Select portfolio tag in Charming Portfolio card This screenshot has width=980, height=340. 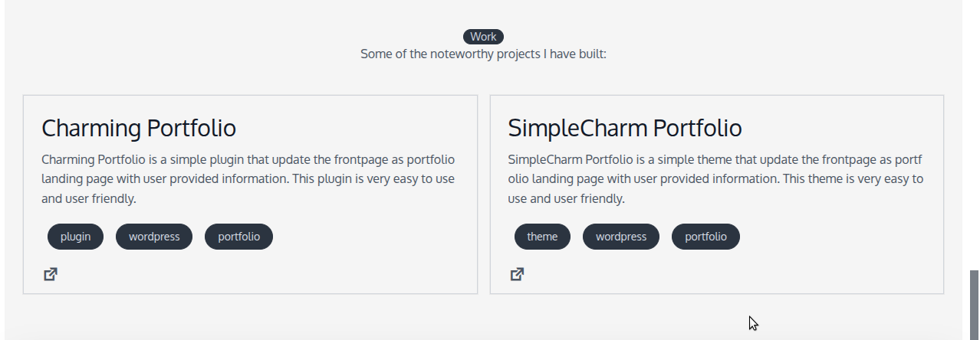(x=238, y=237)
